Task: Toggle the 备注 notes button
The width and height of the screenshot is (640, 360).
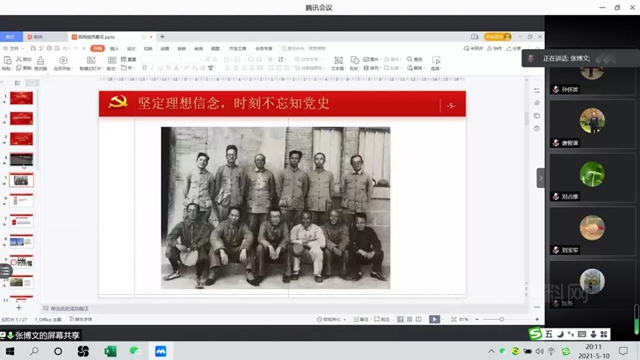Action: click(361, 319)
